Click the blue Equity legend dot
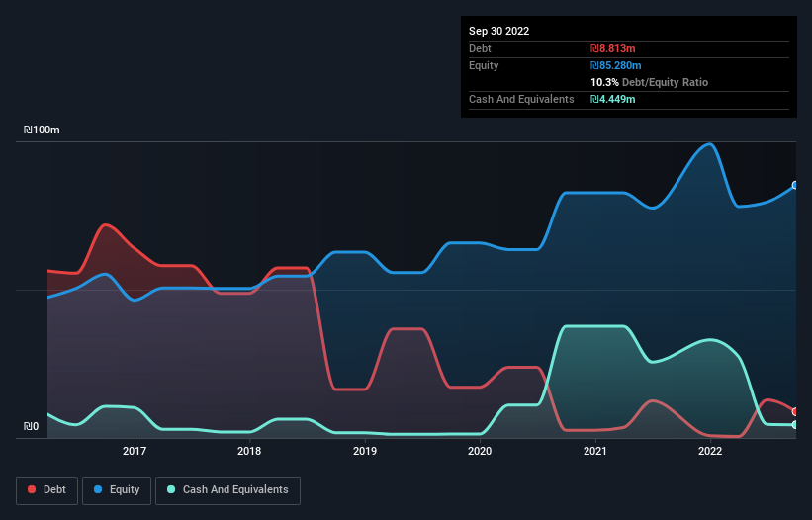 click(x=98, y=489)
